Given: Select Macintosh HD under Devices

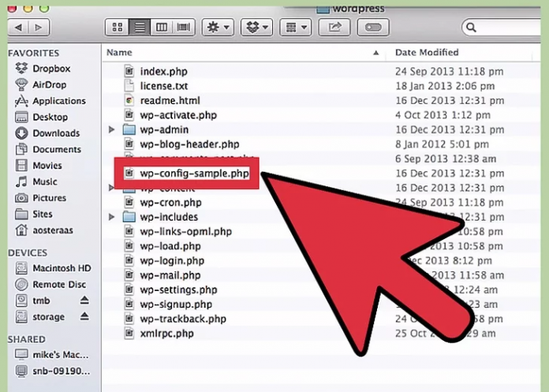Looking at the screenshot, I should point(61,268).
